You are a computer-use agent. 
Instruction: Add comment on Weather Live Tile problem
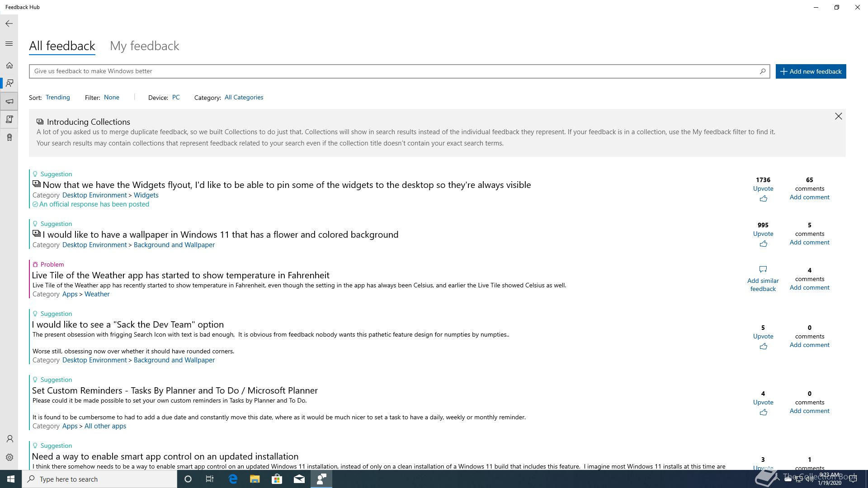coord(809,287)
